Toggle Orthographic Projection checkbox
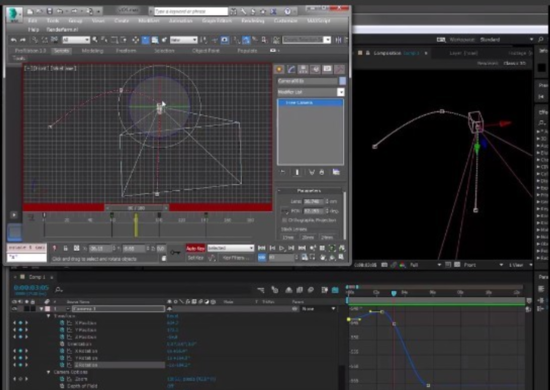The image size is (550, 390). (284, 220)
